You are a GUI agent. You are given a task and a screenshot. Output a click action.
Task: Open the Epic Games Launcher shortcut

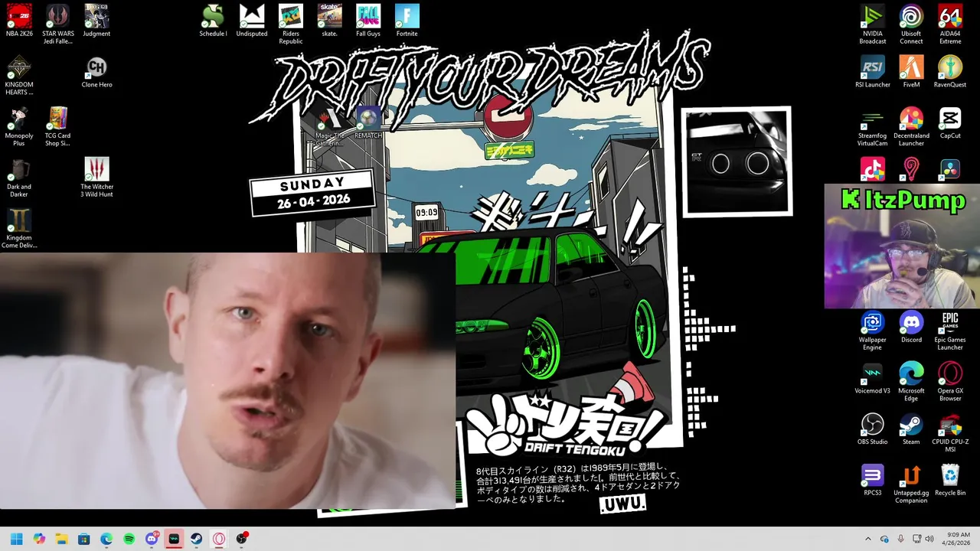[950, 331]
